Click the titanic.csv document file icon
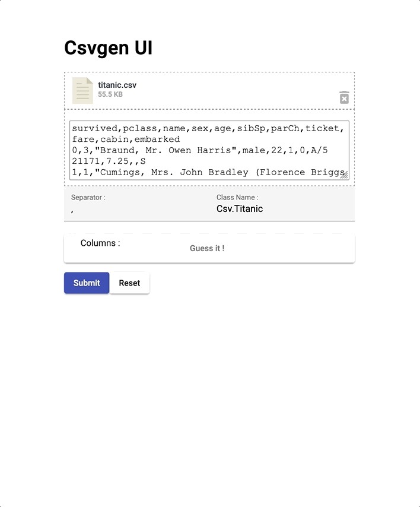Image resolution: width=420 pixels, height=507 pixels. pyautogui.click(x=82, y=90)
